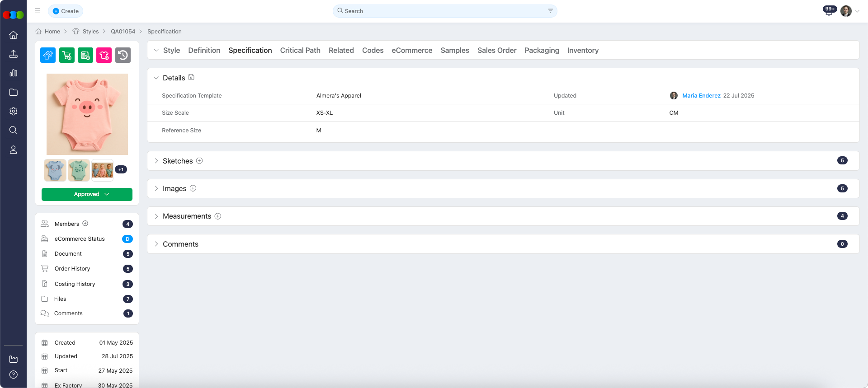Click the add icon next to Measurements
Image resolution: width=868 pixels, height=388 pixels.
218,216
